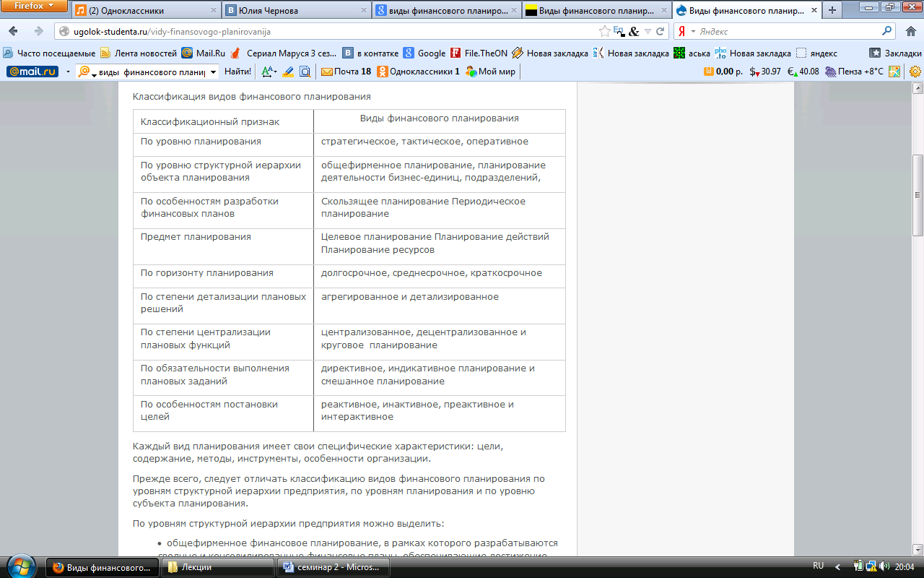The width and height of the screenshot is (924, 578).
Task: Go to the Home page icon
Action: pyautogui.click(x=911, y=32)
